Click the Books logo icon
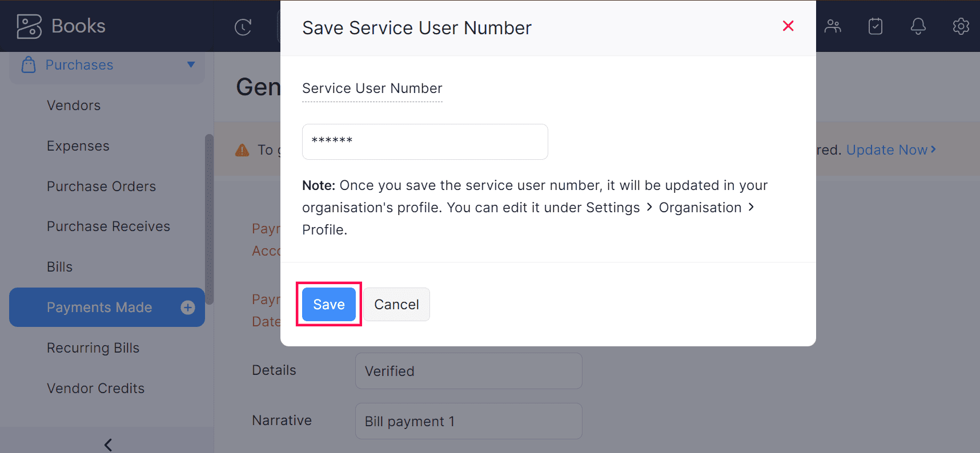 pyautogui.click(x=29, y=26)
